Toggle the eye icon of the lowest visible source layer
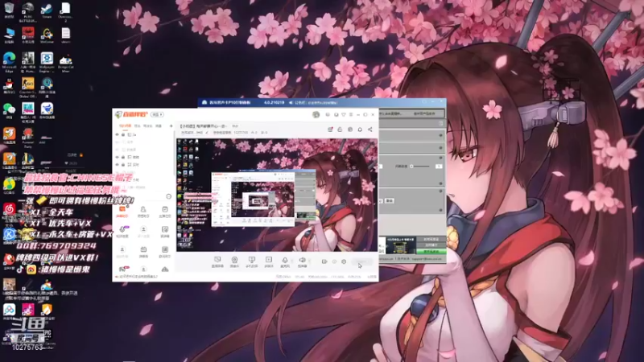Viewport: 644px width, 362px height. pyautogui.click(x=118, y=165)
